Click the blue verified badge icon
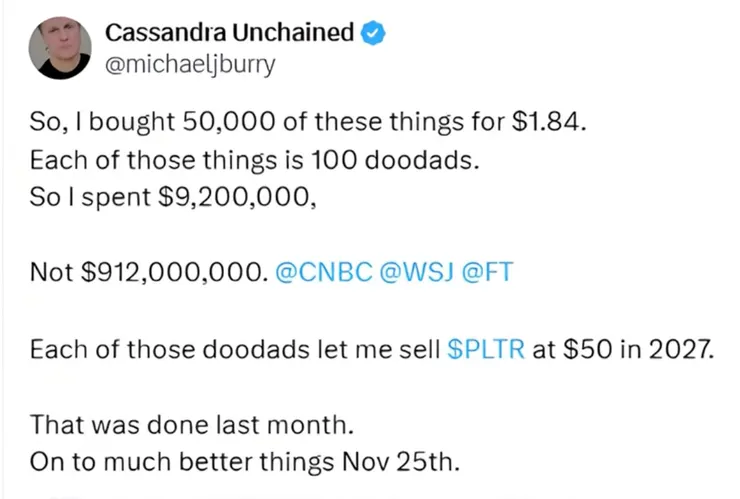 tap(374, 33)
